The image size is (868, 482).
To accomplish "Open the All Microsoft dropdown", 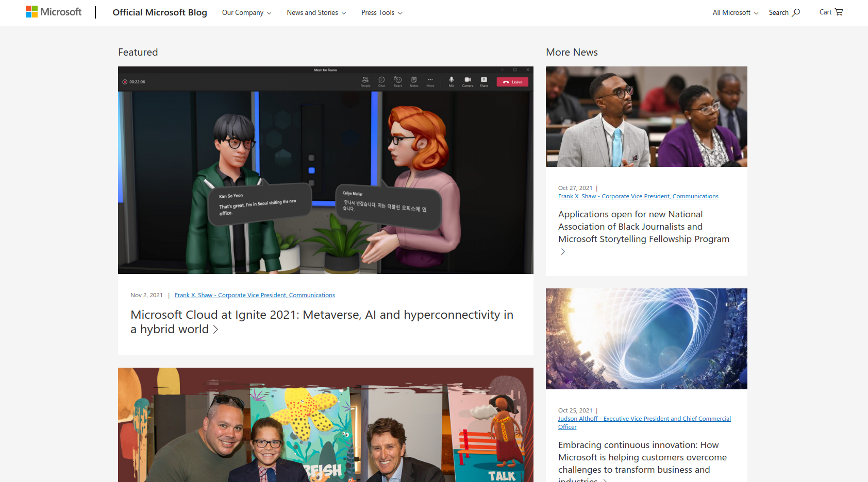I will pos(735,12).
